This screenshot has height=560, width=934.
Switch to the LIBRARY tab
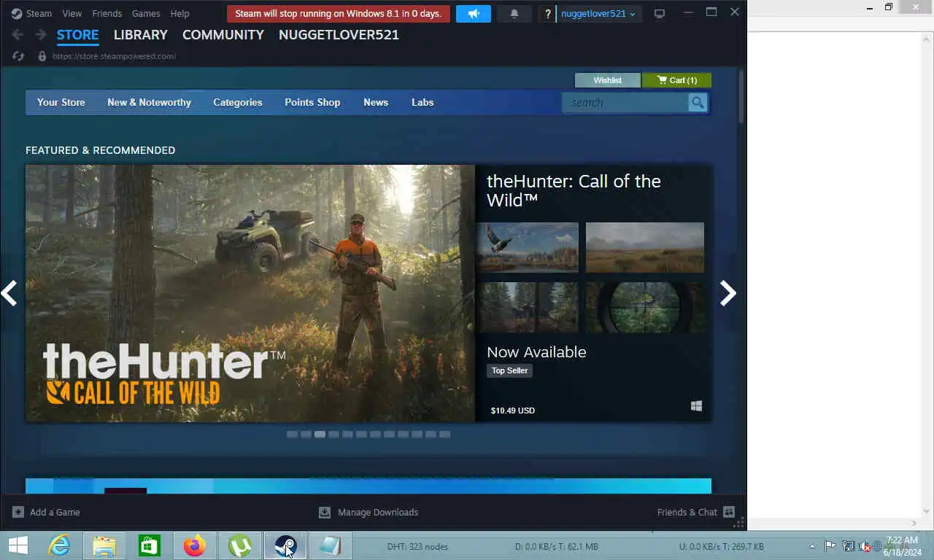(141, 35)
